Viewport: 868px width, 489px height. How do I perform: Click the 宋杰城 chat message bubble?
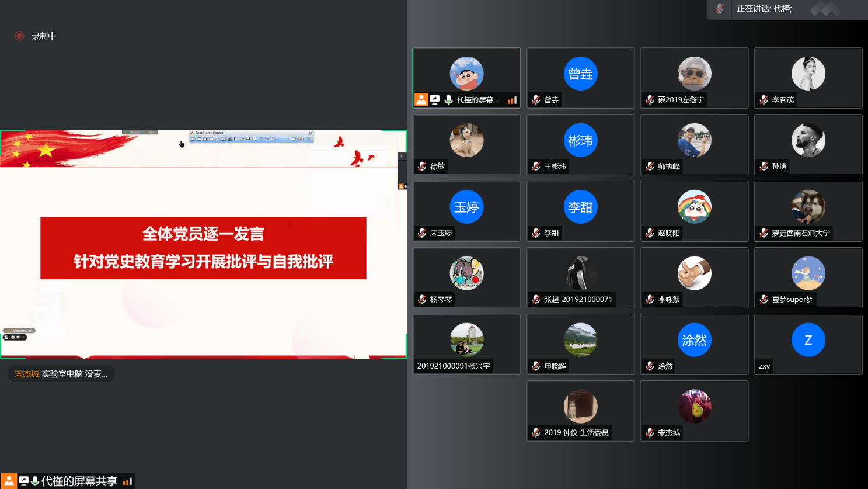(61, 374)
